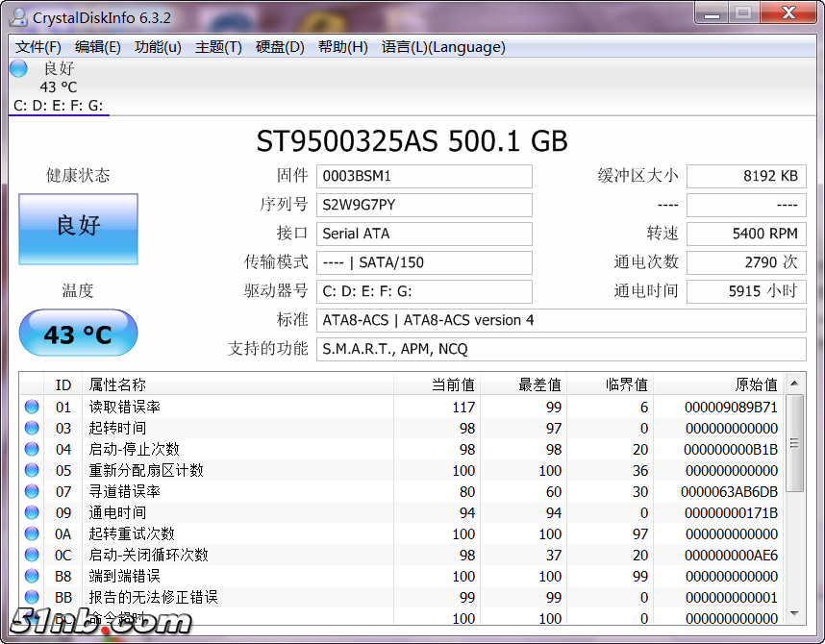Click the status icon for 03 起转时间
Viewport: 825px width, 644px height.
[32, 428]
